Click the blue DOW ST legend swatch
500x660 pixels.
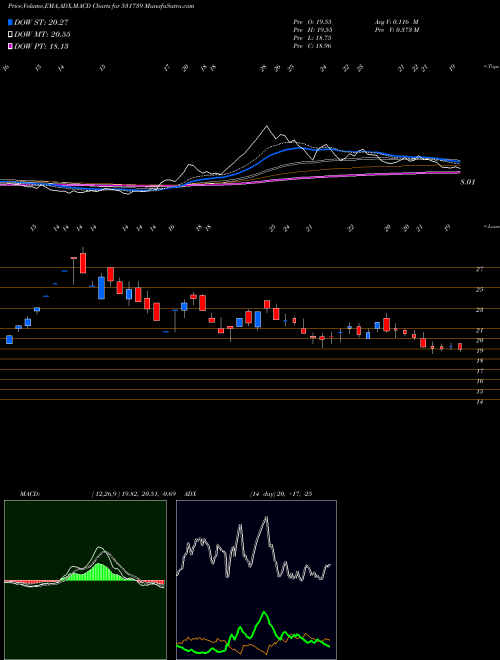point(10,22)
